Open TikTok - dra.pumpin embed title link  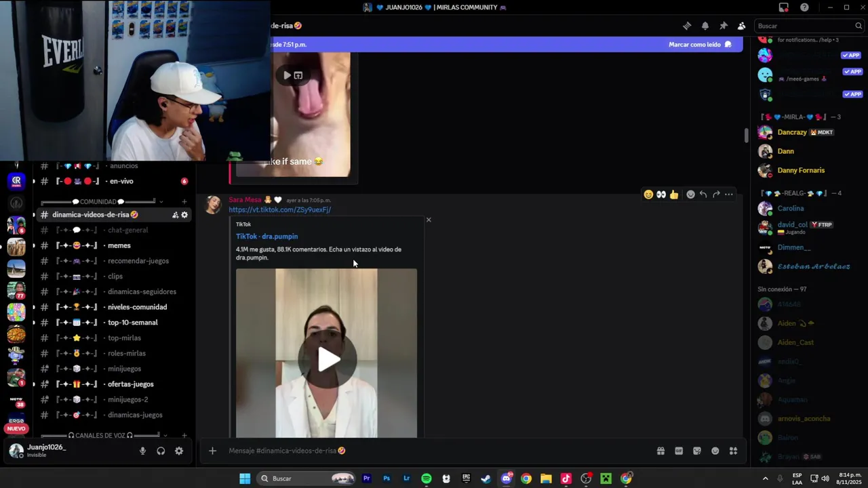click(267, 237)
